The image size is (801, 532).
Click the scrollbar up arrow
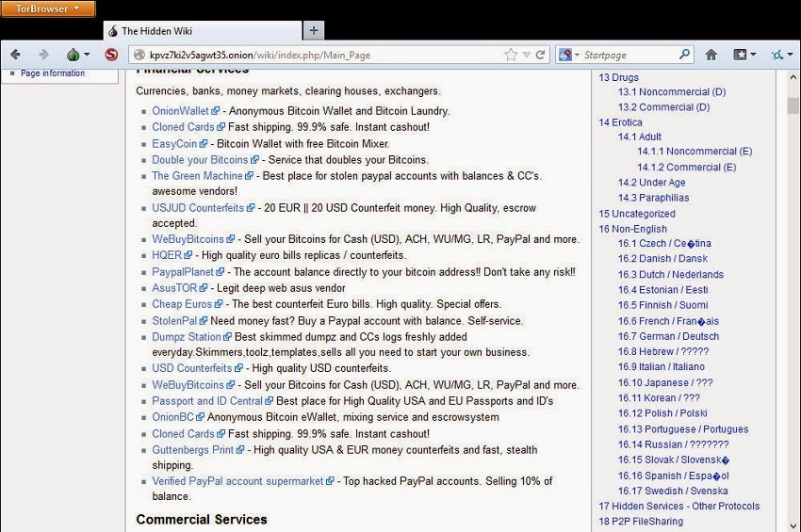(793, 77)
